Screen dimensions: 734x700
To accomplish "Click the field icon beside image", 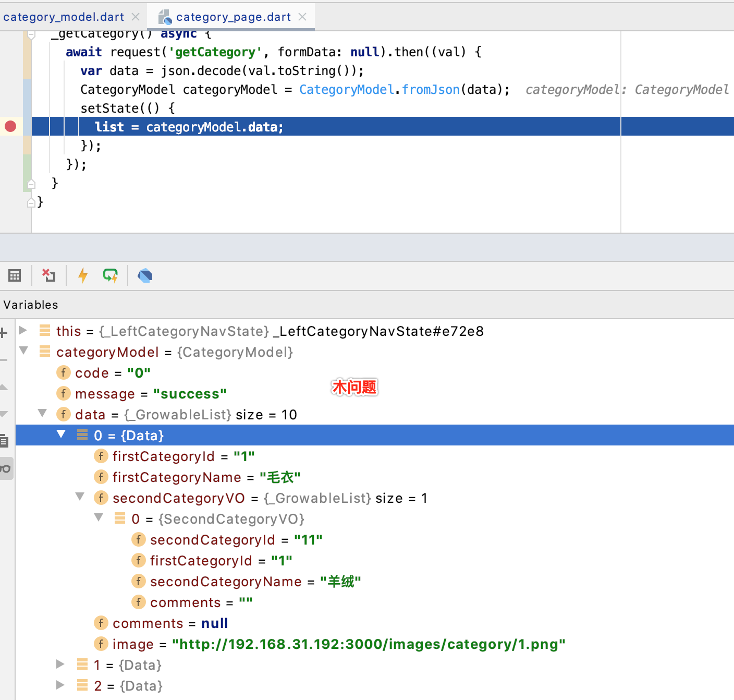I will [101, 644].
